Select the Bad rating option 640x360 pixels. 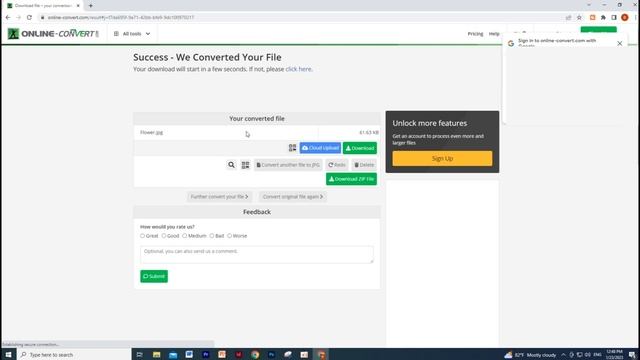(x=211, y=236)
